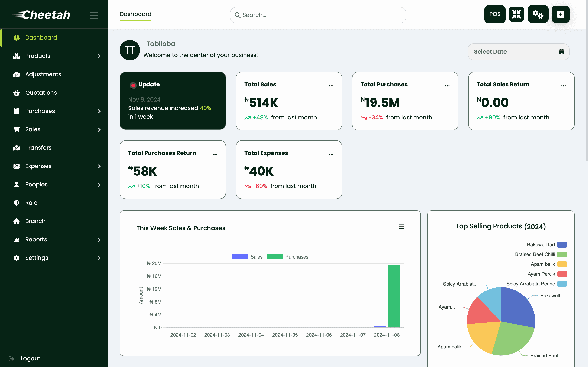Toggle the sidebar with the hamburger icon
Screen dimensions: 588x367
(94, 15)
